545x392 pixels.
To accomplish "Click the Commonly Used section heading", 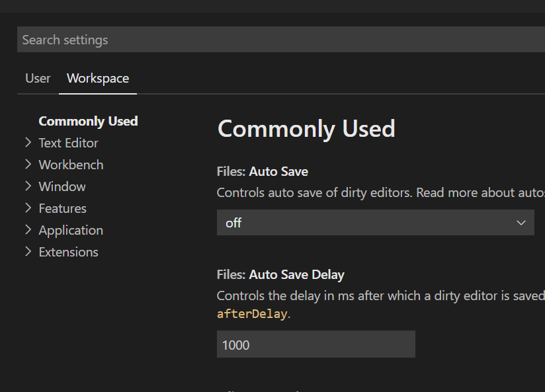I will [306, 129].
